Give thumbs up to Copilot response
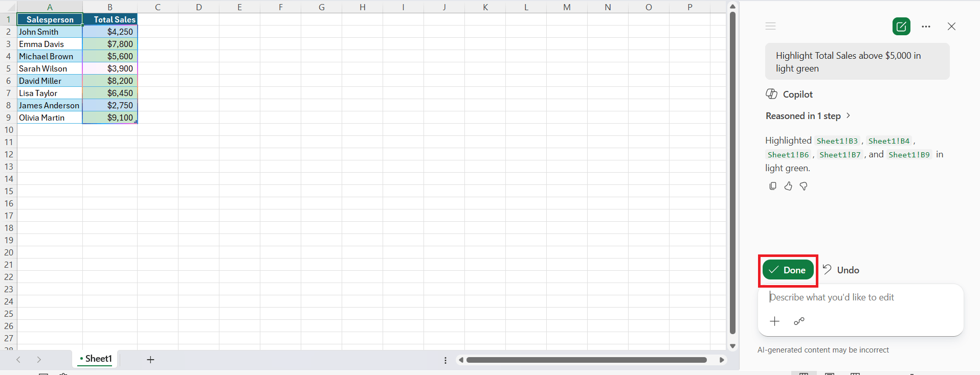This screenshot has width=980, height=375. [x=788, y=186]
